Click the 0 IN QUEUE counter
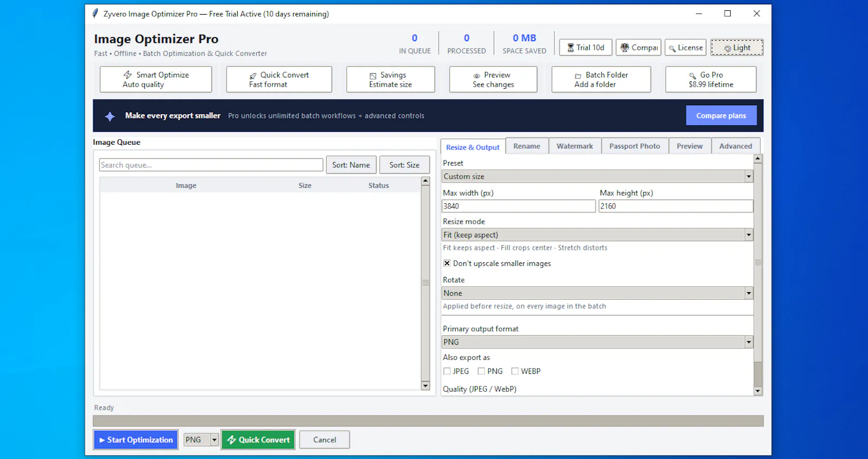Image resolution: width=868 pixels, height=459 pixels. pos(414,43)
